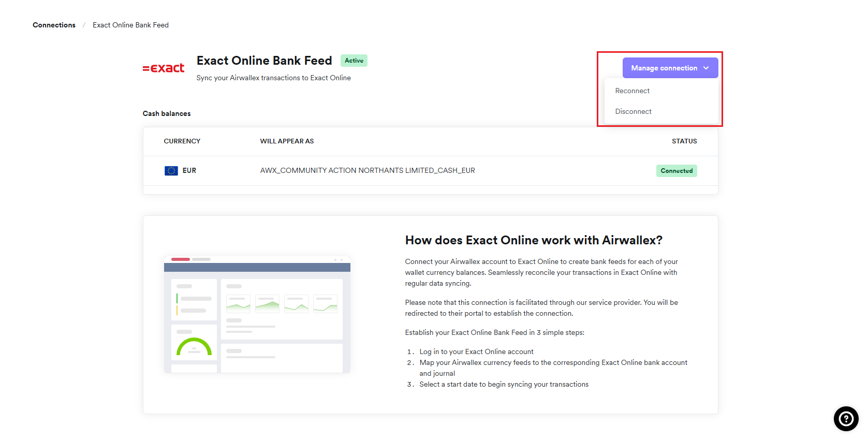Screen dimensions: 868x440
Task: Click How does Exact Online work heading
Action: pos(534,240)
